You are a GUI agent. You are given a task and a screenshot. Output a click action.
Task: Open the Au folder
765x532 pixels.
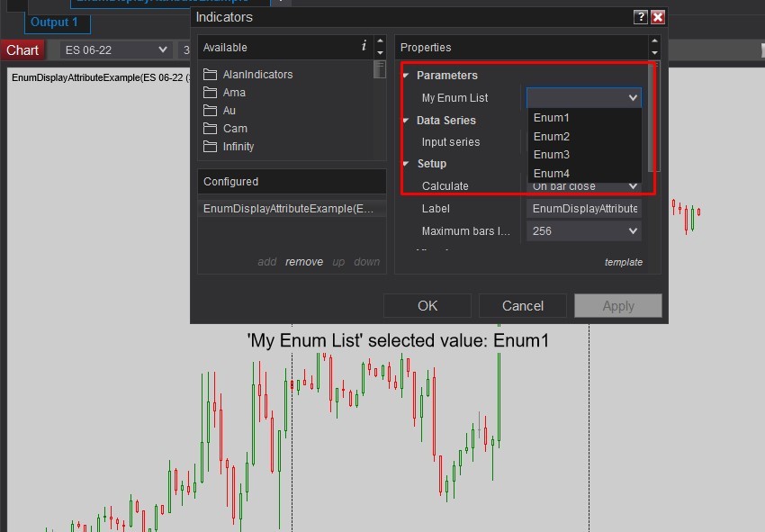pos(220,111)
